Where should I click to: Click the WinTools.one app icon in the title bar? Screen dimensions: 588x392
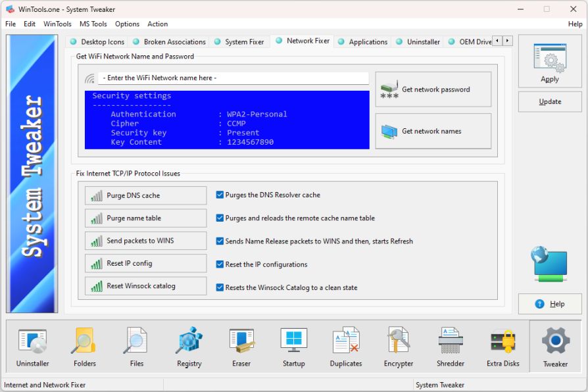click(x=10, y=9)
